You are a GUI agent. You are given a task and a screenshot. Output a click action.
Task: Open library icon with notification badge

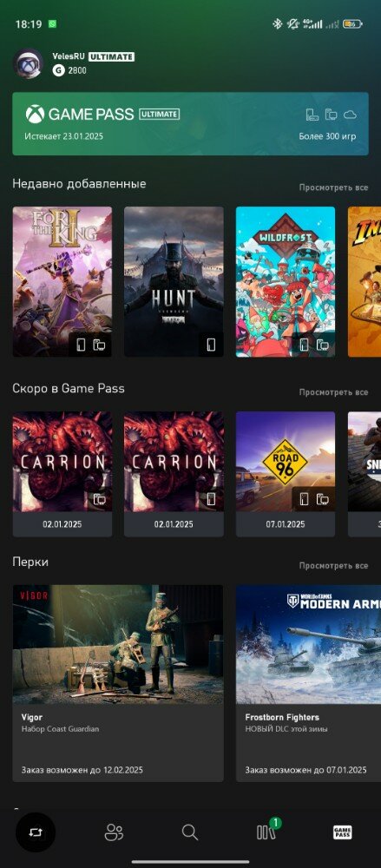(x=267, y=831)
